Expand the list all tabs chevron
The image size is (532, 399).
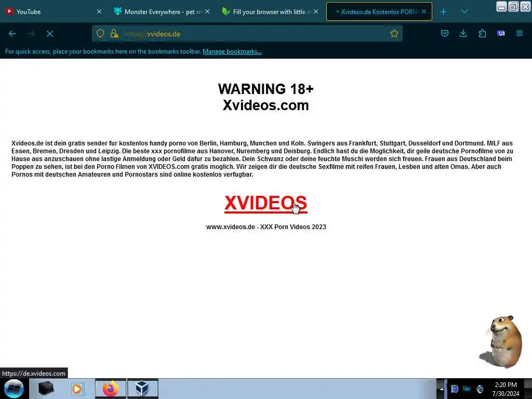(x=464, y=12)
